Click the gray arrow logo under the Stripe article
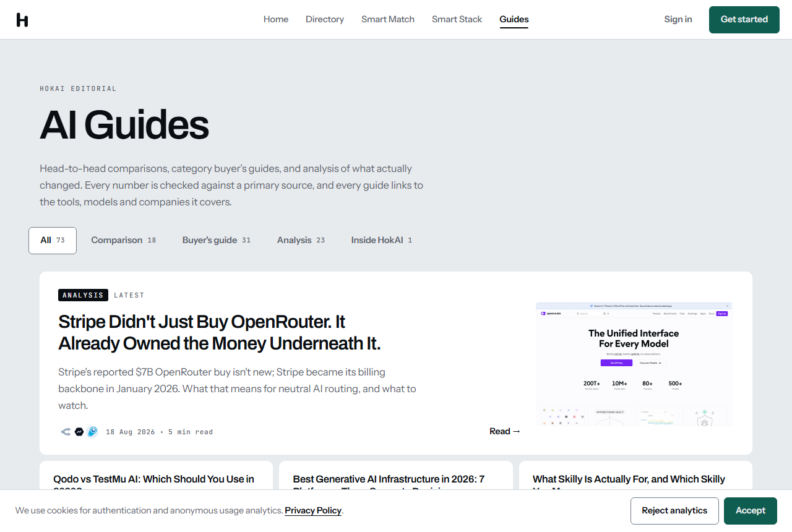The width and height of the screenshot is (792, 532). [x=66, y=432]
